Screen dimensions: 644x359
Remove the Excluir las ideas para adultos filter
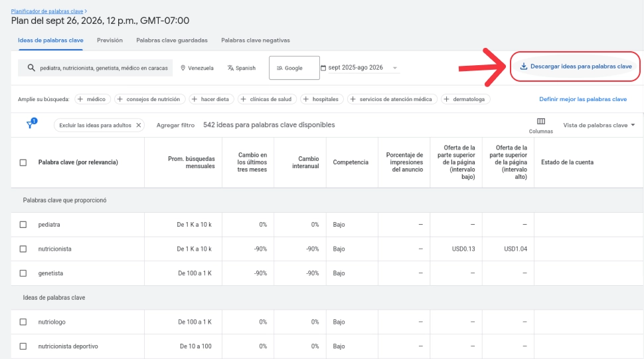139,125
